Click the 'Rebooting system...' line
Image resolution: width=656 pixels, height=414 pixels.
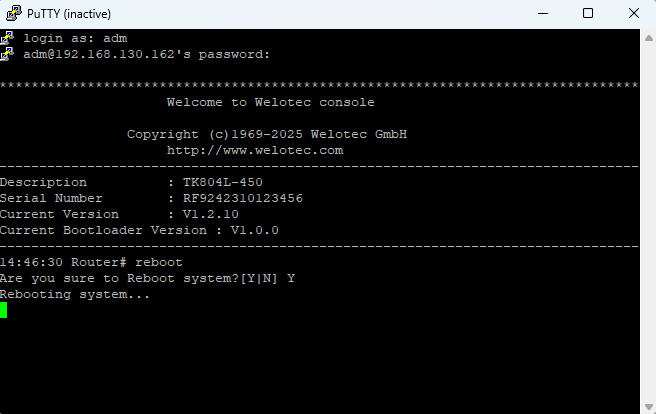pyautogui.click(x=75, y=294)
